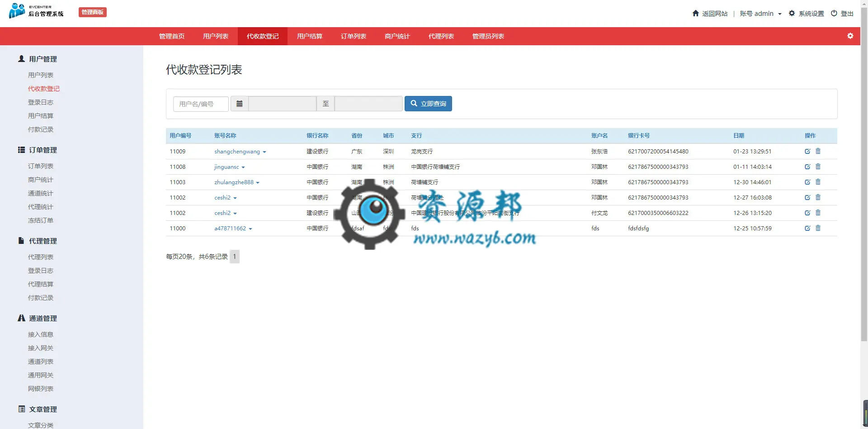Click the 用户名/编号 input field
This screenshot has width=868, height=429.
[201, 104]
